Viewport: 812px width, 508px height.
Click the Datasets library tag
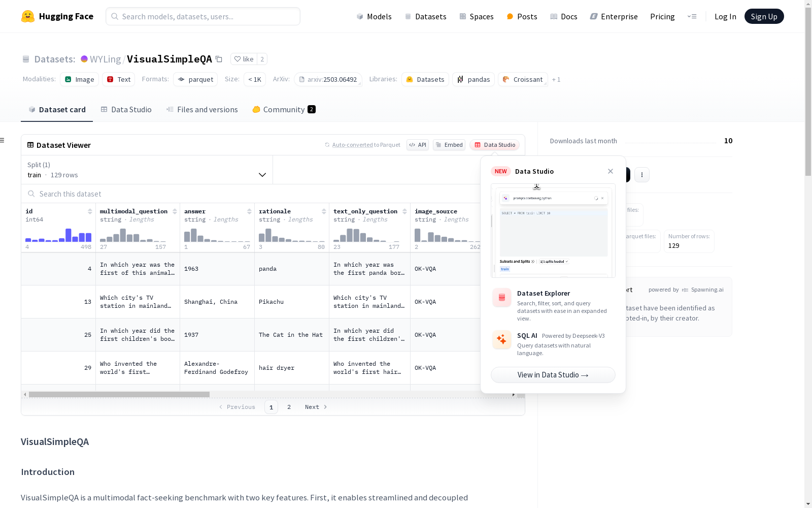click(x=425, y=79)
